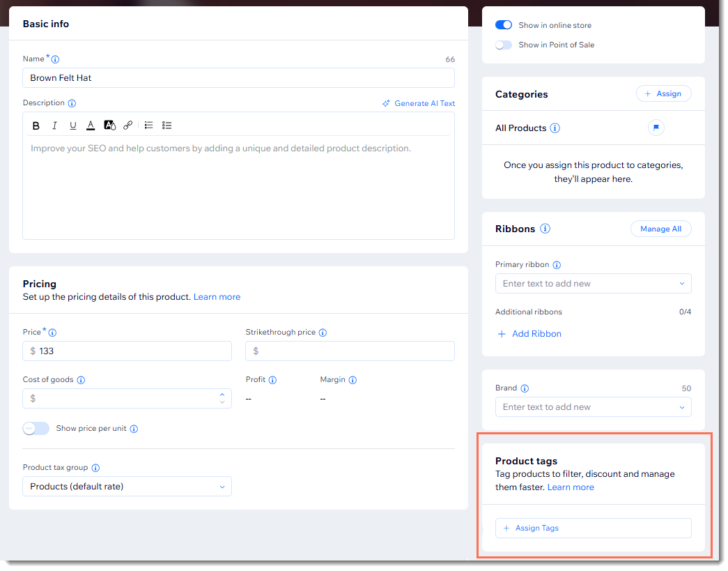Underline text using description toolbar icon
This screenshot has height=571, width=728.
(x=73, y=125)
